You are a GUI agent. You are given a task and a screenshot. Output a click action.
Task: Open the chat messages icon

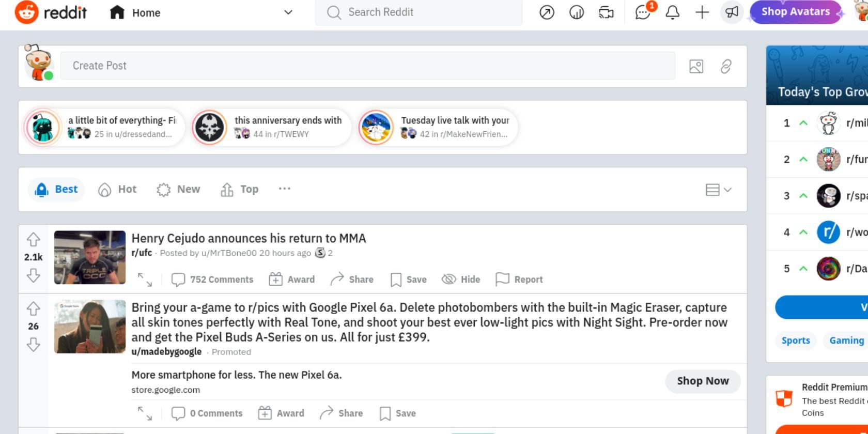(x=643, y=12)
